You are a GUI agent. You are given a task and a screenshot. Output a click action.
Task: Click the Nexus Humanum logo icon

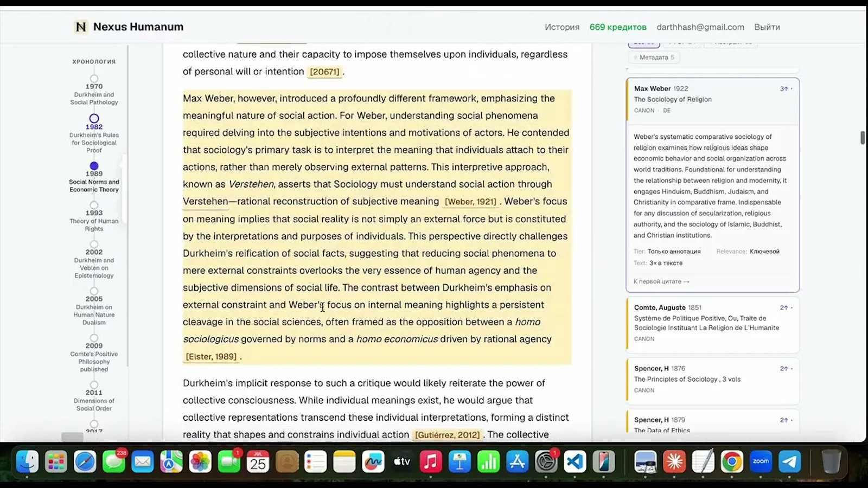[x=81, y=27]
